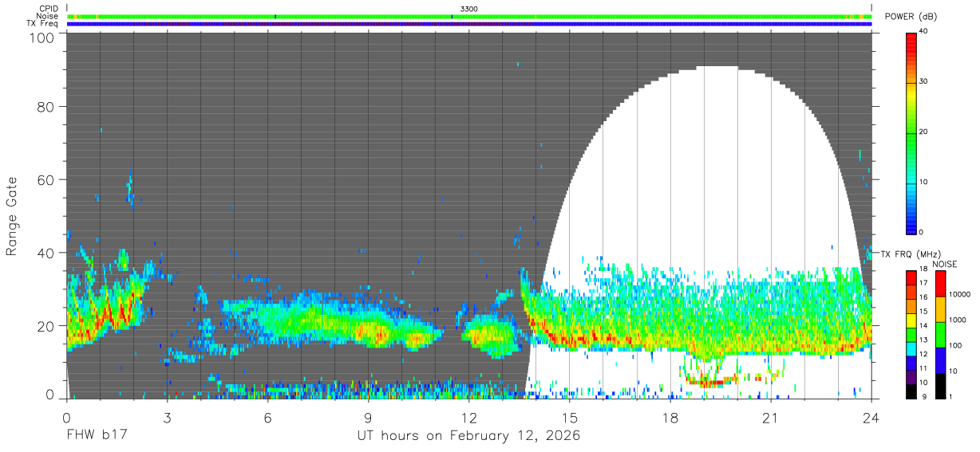Screen dimensions: 980x452
Task: Click UT hour tick label 18
Action: [670, 417]
